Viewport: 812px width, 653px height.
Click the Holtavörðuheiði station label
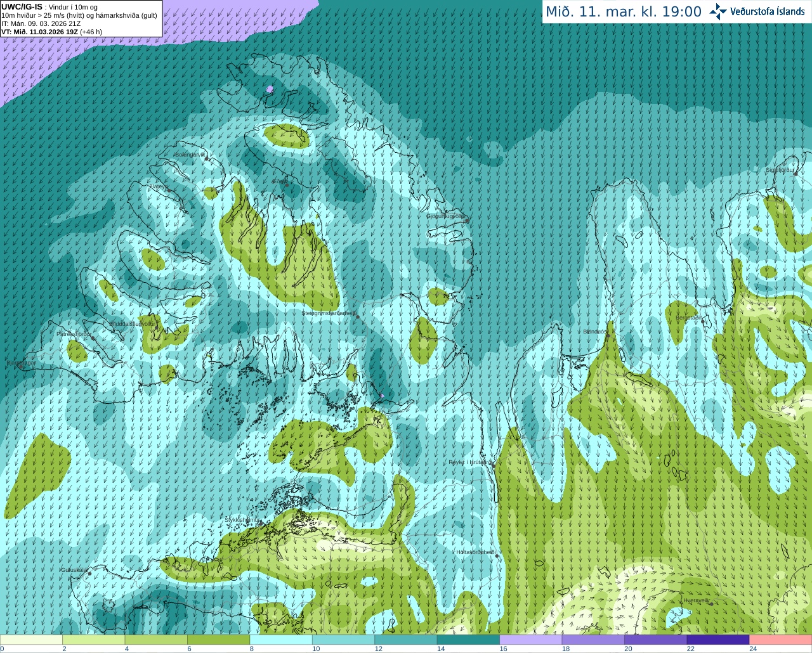click(476, 552)
